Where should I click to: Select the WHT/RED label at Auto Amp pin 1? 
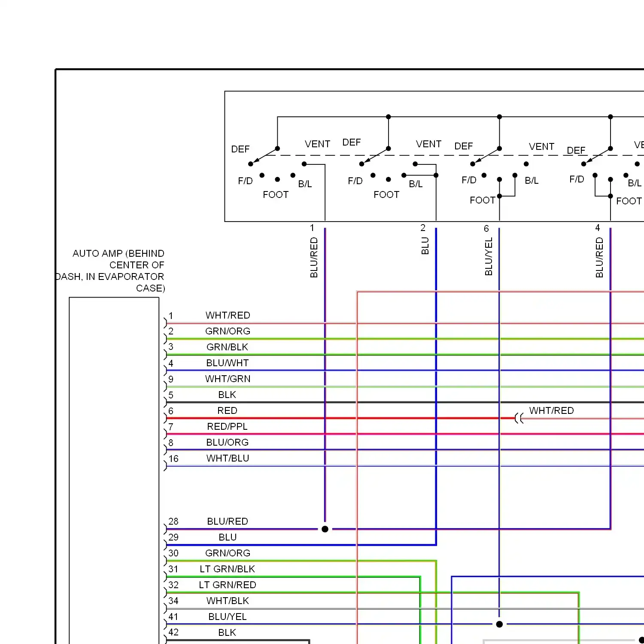click(x=228, y=316)
